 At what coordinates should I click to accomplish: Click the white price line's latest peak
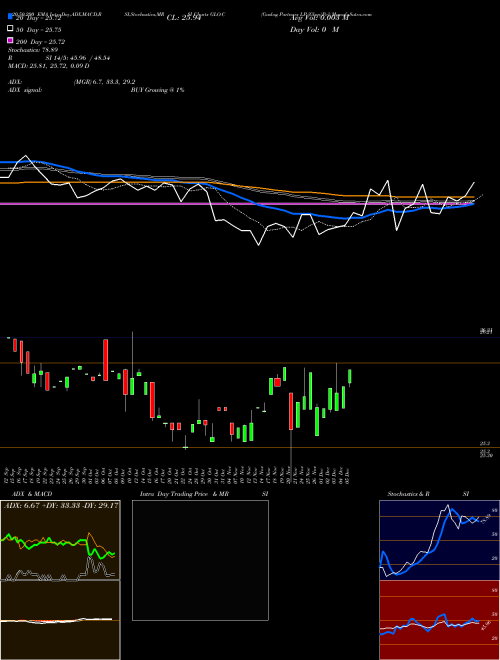point(474,183)
